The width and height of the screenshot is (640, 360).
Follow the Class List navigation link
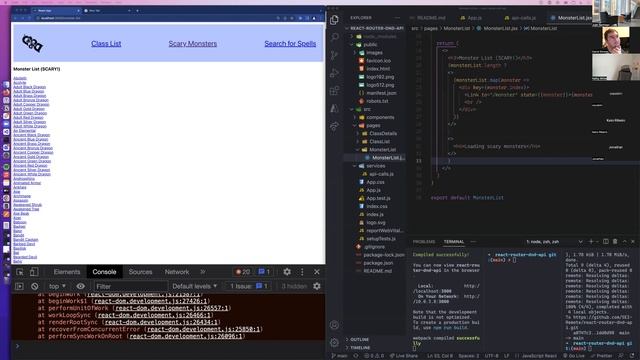[x=106, y=44]
